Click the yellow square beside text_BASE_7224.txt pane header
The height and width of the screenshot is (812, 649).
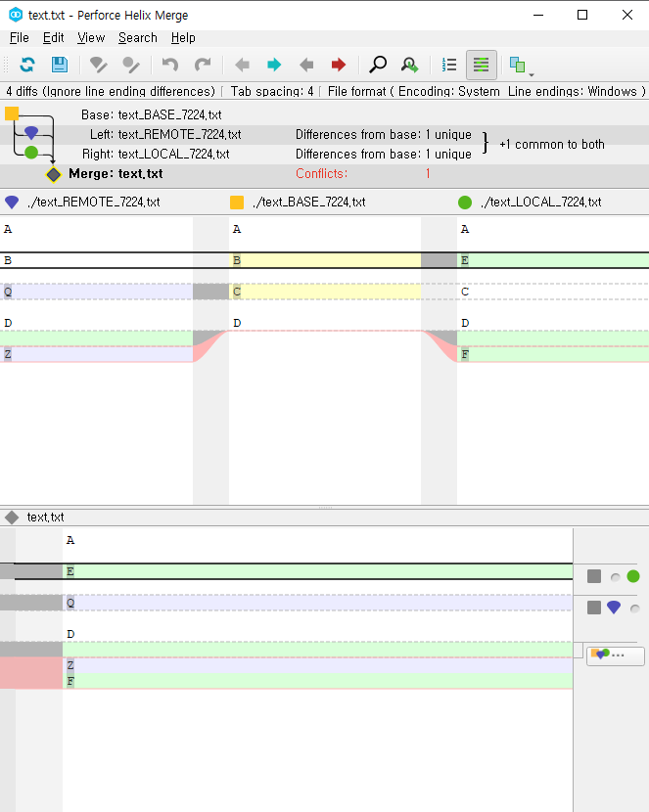tap(237, 202)
